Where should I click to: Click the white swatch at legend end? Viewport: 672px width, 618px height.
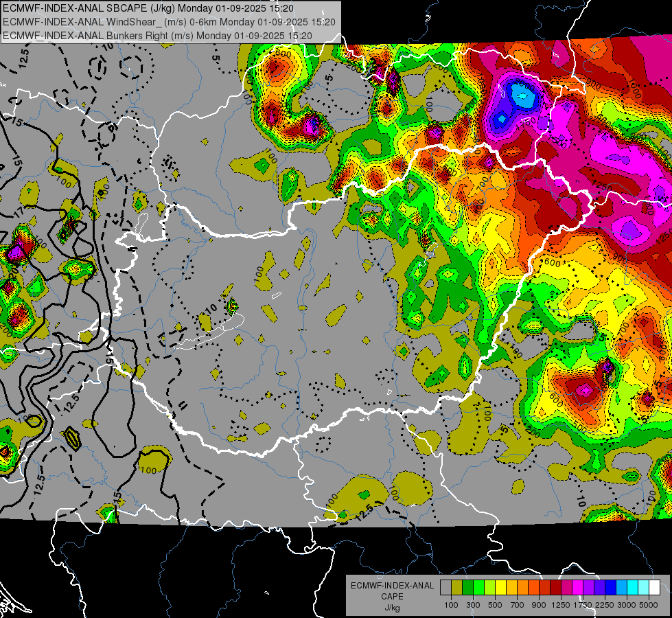[x=654, y=588]
